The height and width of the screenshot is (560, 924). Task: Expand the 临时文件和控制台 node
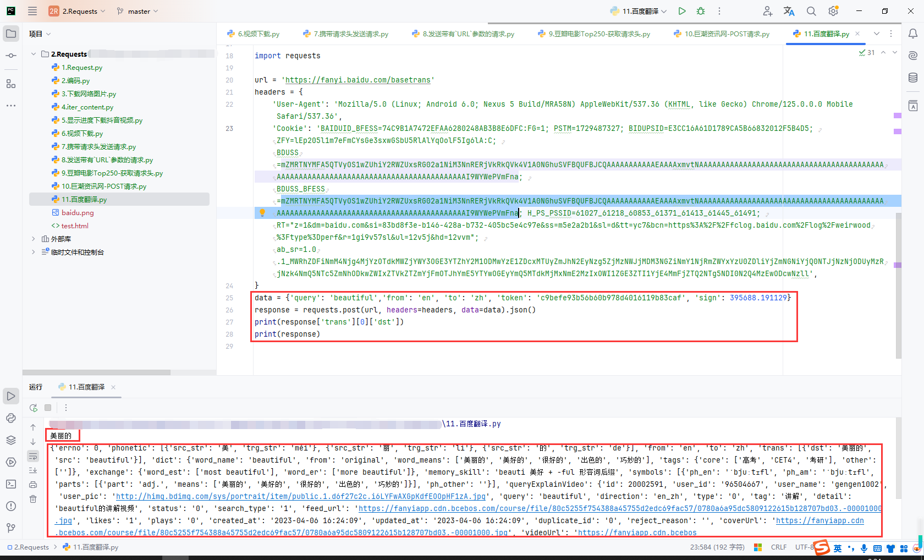34,252
